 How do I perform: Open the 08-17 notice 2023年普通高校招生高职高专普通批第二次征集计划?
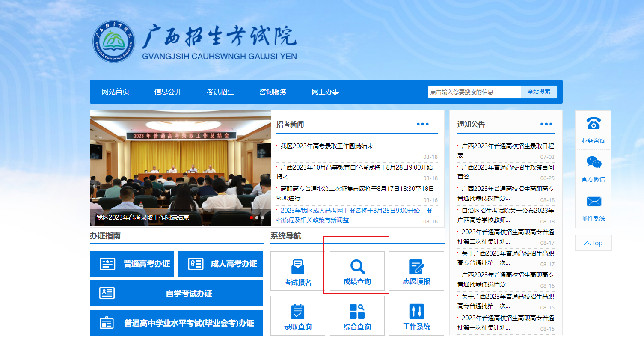click(506, 237)
